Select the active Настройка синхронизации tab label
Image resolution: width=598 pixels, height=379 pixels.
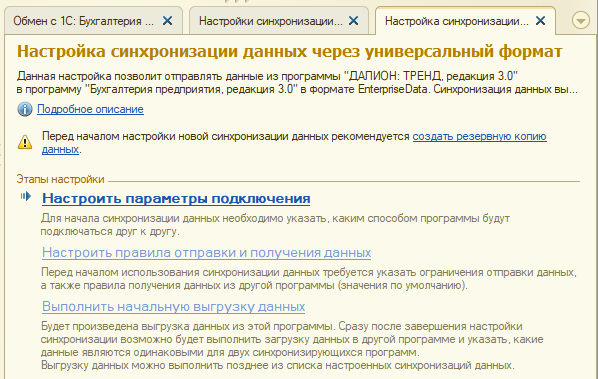coord(457,21)
